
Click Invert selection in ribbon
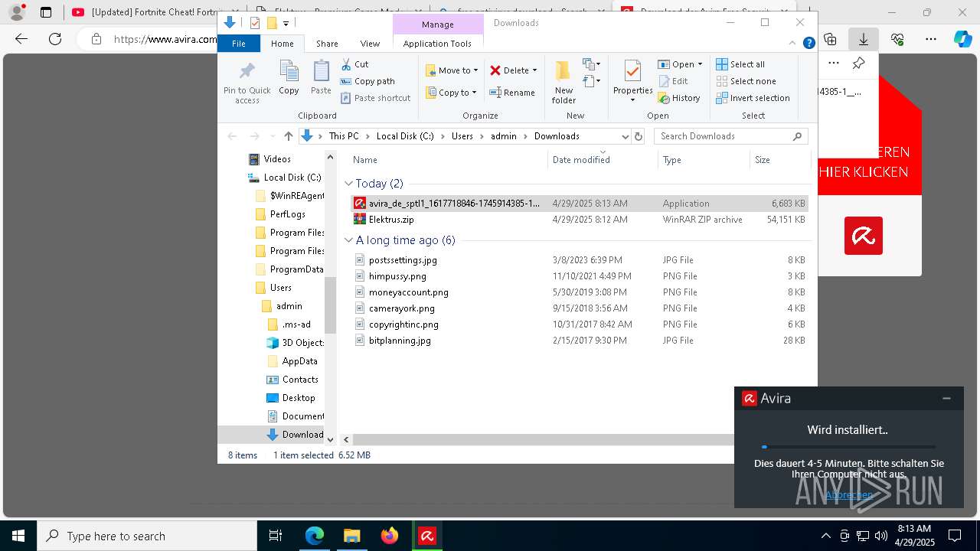coord(753,98)
